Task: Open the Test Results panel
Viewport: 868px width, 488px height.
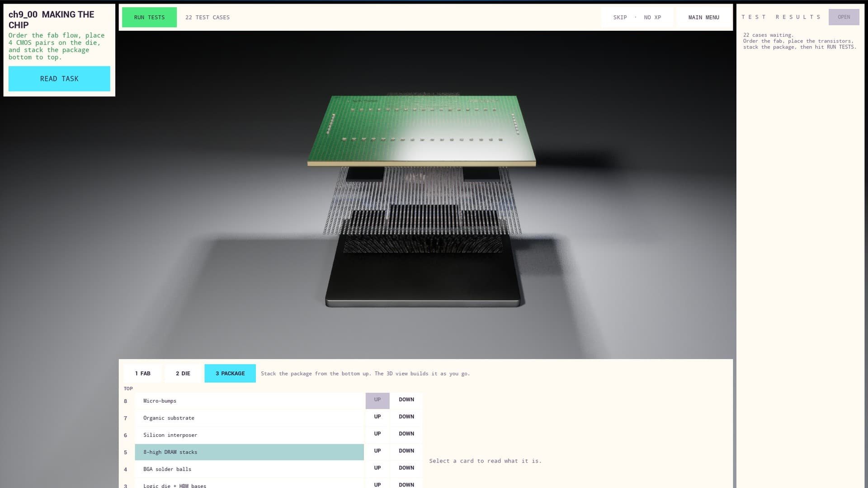Action: point(844,17)
